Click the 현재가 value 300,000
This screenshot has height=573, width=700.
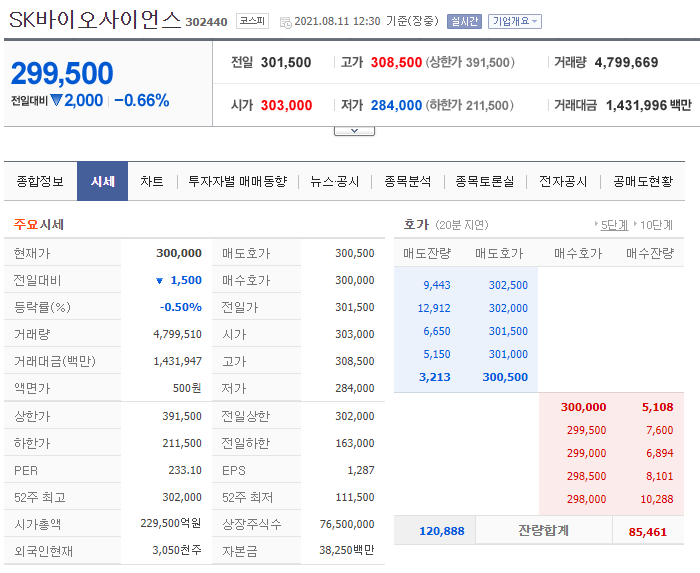coord(179,253)
